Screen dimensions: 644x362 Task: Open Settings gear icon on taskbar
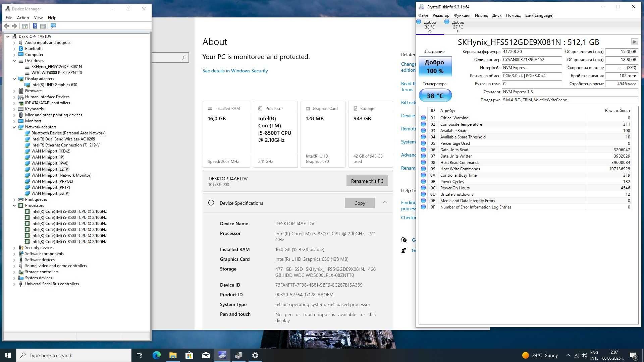point(255,355)
